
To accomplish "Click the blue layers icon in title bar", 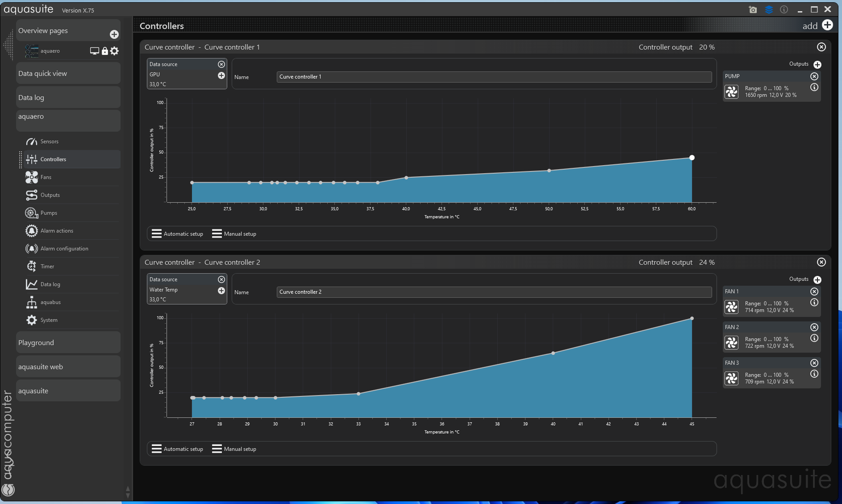I will click(769, 9).
